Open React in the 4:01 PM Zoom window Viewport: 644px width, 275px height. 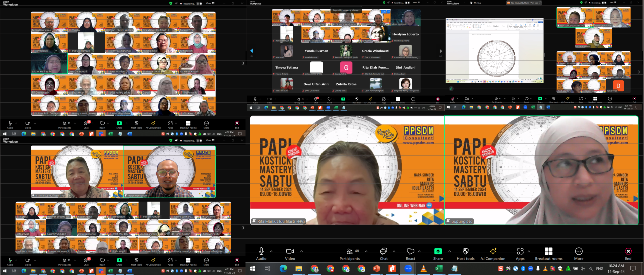point(102,262)
